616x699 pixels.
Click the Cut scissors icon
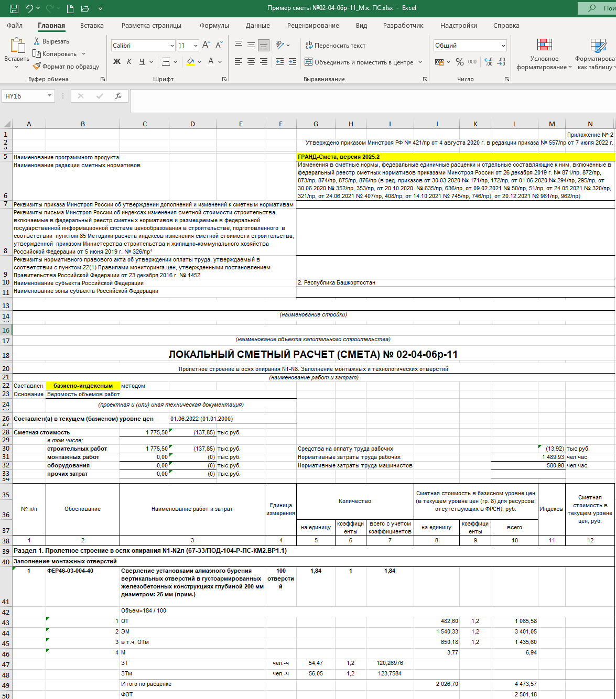coord(37,41)
